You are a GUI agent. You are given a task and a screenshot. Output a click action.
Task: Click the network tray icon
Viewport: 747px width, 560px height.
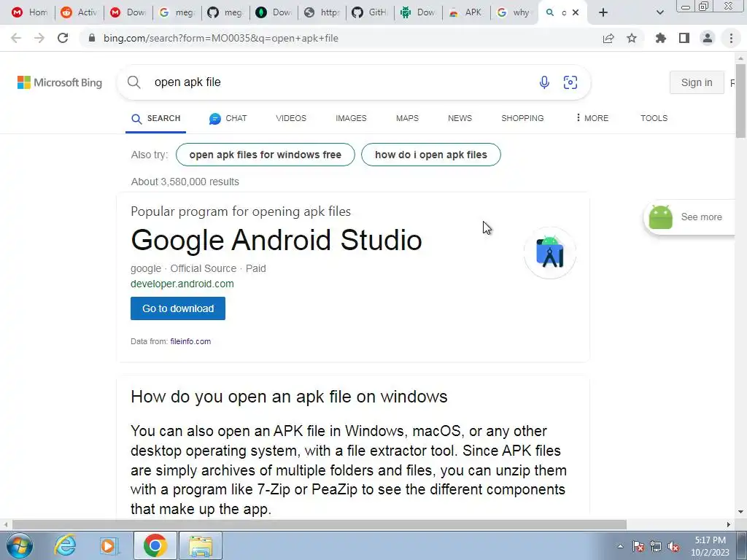656,546
